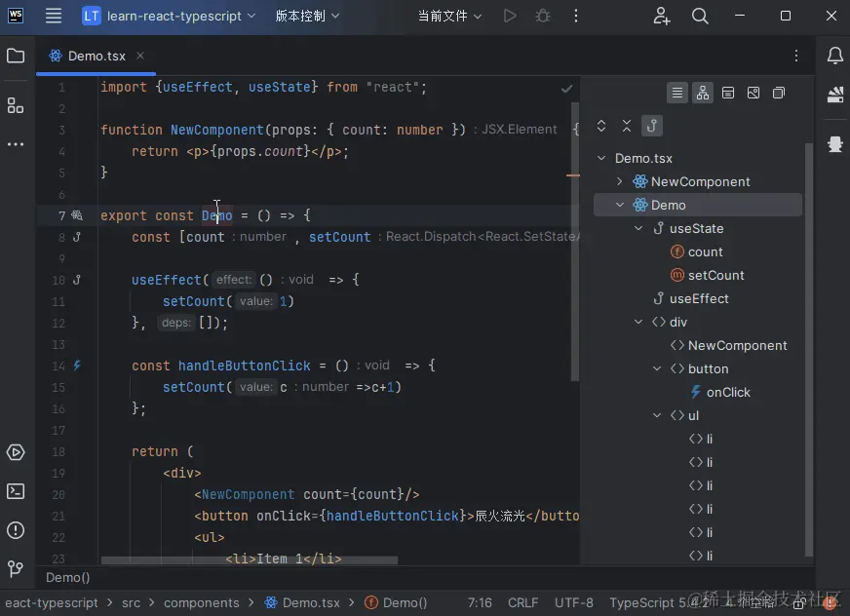850x616 pixels.
Task: Click the gutter lightning icon on line 14
Action: [x=77, y=366]
